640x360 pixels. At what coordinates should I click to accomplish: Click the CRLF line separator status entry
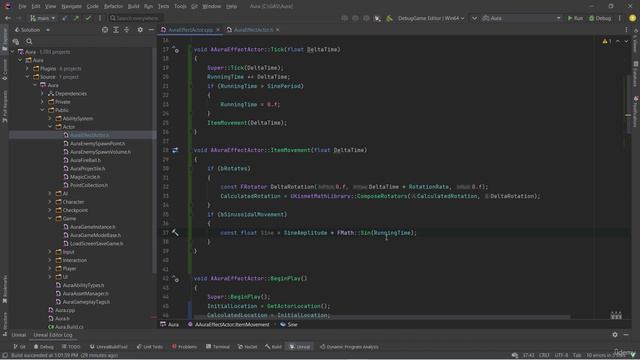(x=544, y=356)
